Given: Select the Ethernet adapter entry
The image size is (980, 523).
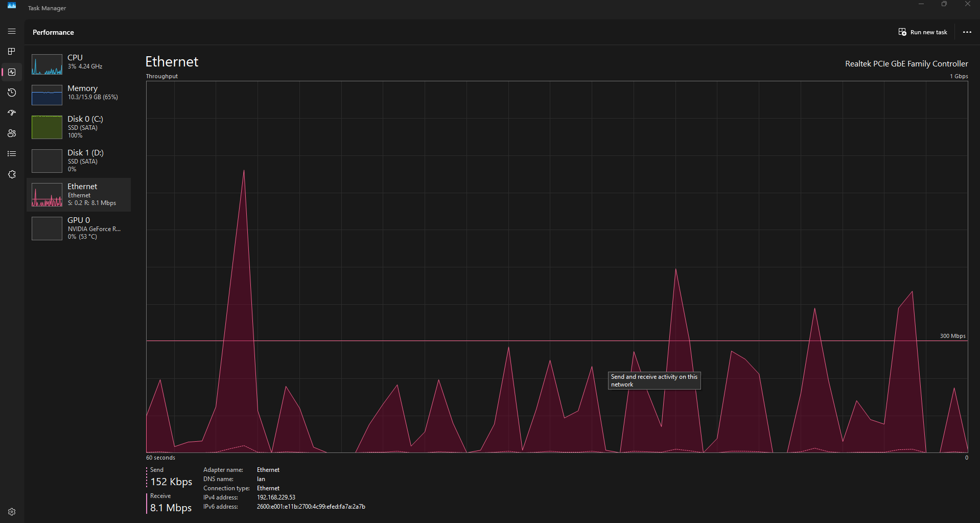Looking at the screenshot, I should pyautogui.click(x=79, y=194).
